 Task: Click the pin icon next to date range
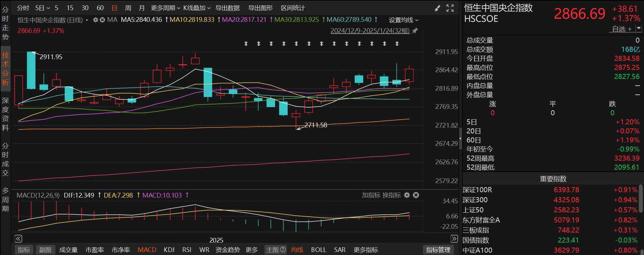(x=415, y=31)
